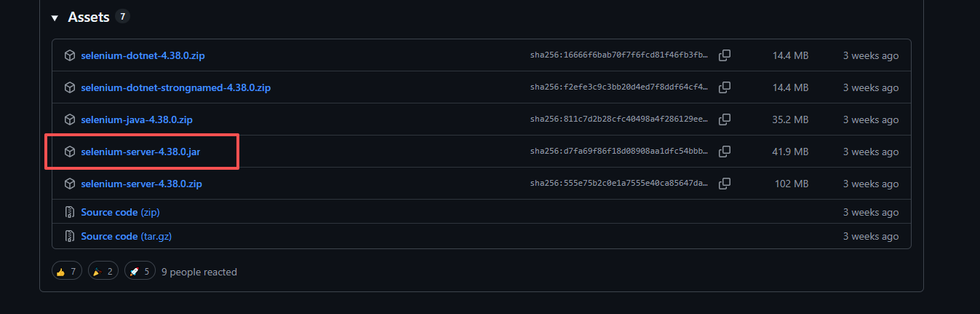Click the Assets count badge

click(122, 17)
